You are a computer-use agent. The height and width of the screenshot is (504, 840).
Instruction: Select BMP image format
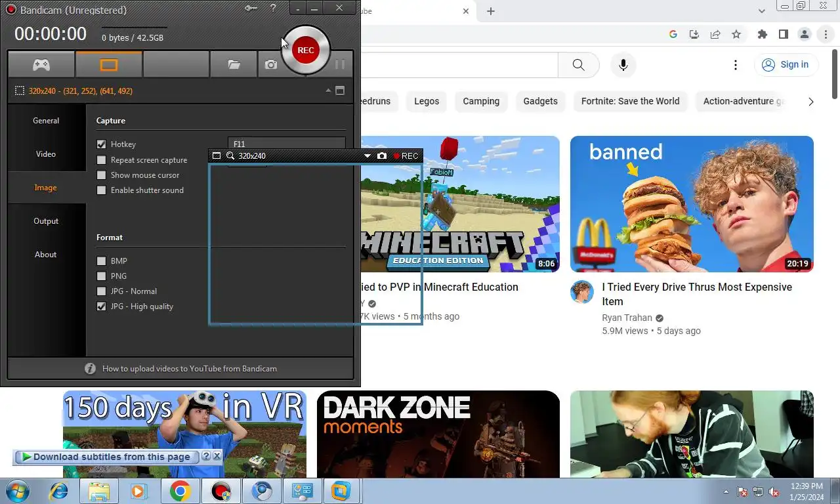(101, 261)
